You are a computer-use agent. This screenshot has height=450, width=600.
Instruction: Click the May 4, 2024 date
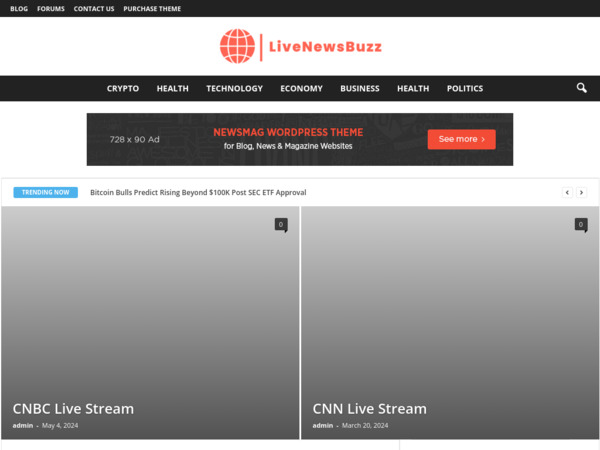pyautogui.click(x=60, y=426)
